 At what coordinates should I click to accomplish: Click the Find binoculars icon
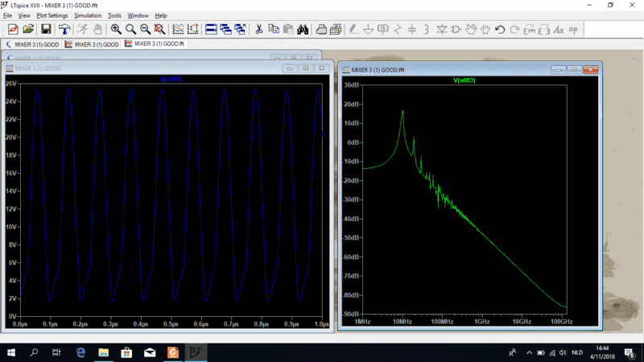[303, 30]
